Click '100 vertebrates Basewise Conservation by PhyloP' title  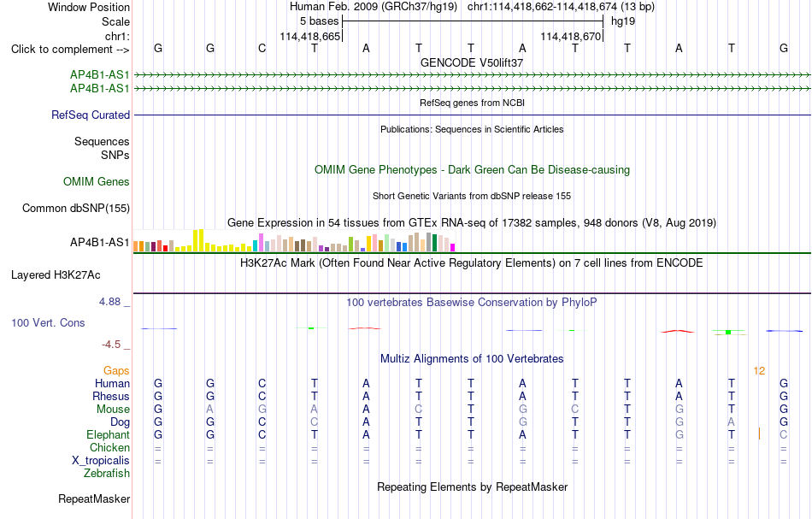pos(472,303)
